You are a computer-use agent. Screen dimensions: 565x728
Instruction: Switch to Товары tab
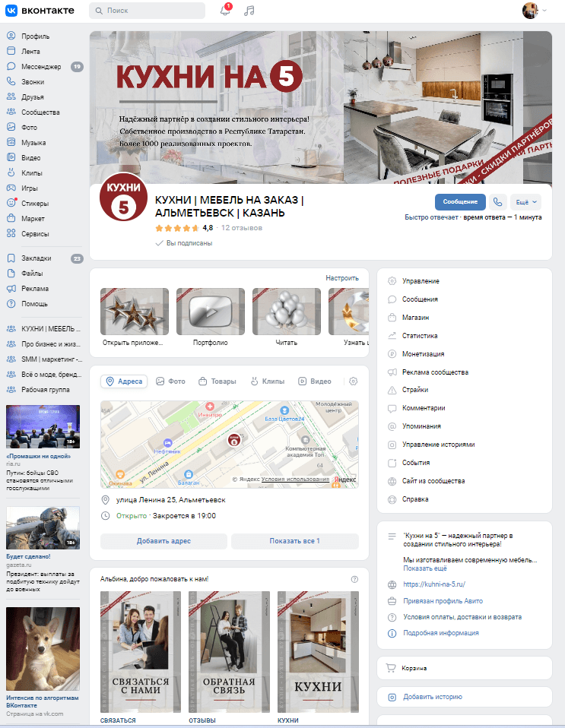217,381
